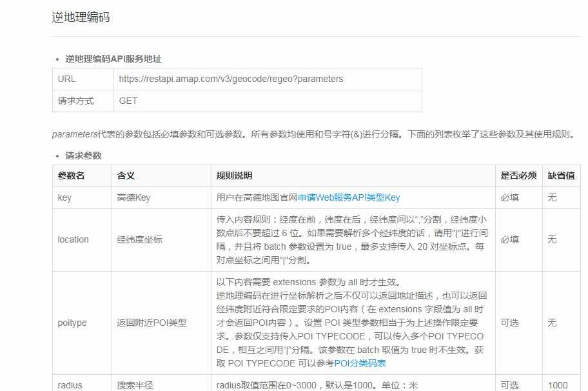Screen dimensions: 588x391
Task: Select the location parameter name cell
Action: tap(68, 239)
